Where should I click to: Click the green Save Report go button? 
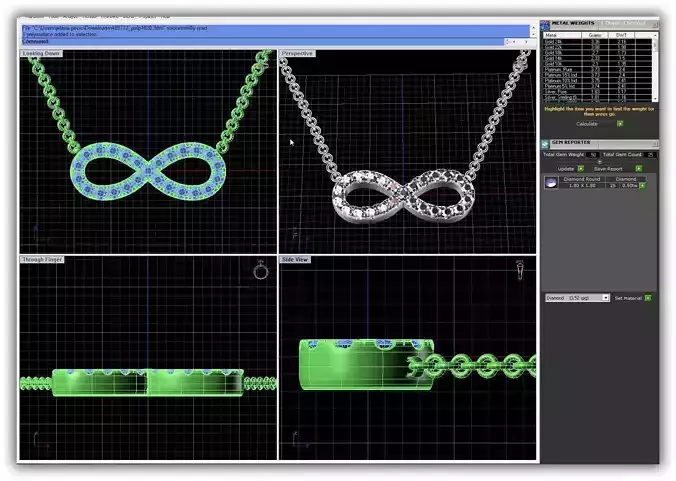click(x=639, y=169)
